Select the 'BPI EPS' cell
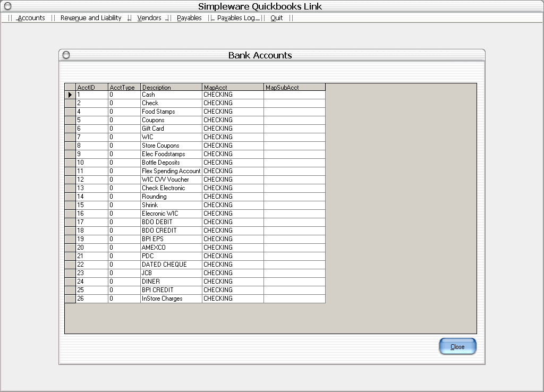 point(172,240)
